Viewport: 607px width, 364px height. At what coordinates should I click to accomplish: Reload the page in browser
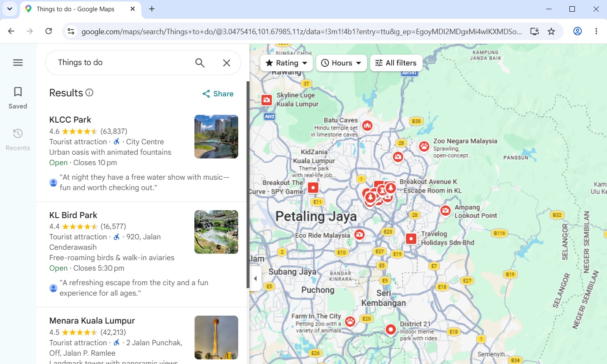tap(49, 31)
